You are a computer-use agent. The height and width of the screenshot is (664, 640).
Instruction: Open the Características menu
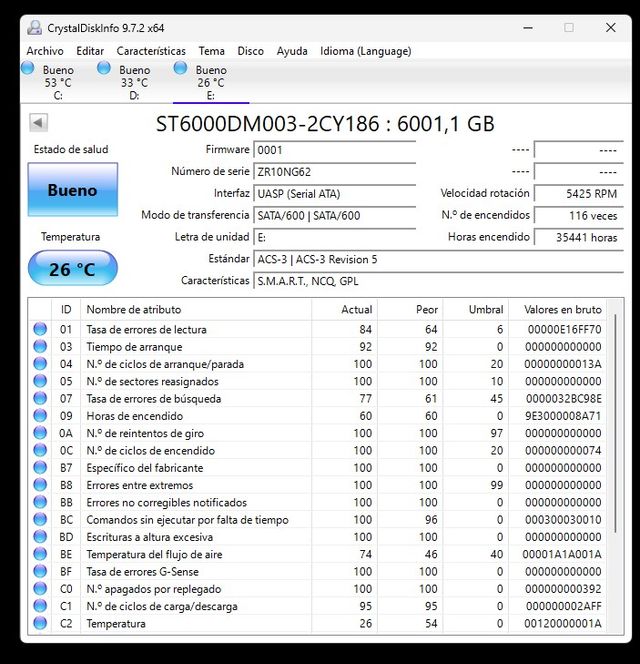click(151, 51)
